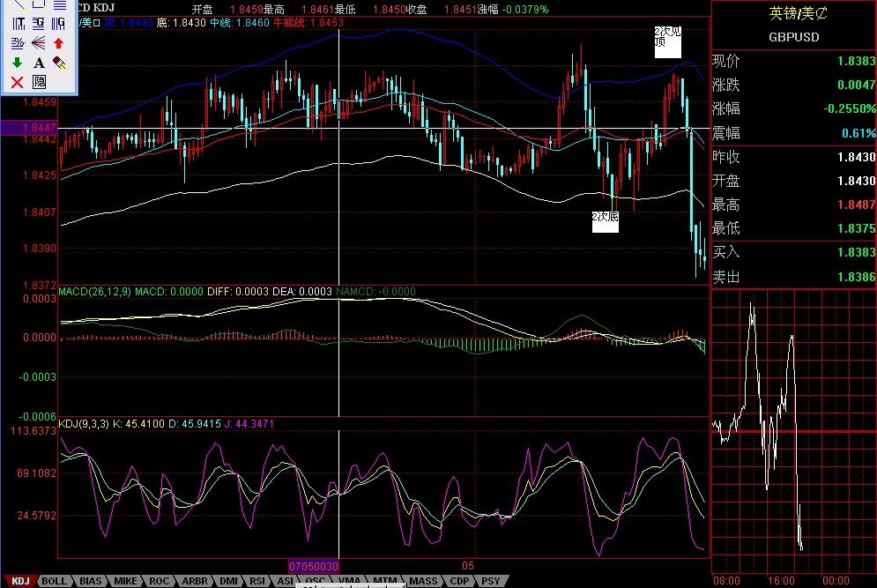The width and height of the screenshot is (877, 588).
Task: Select the fan lines drawing tool
Action: [x=39, y=42]
